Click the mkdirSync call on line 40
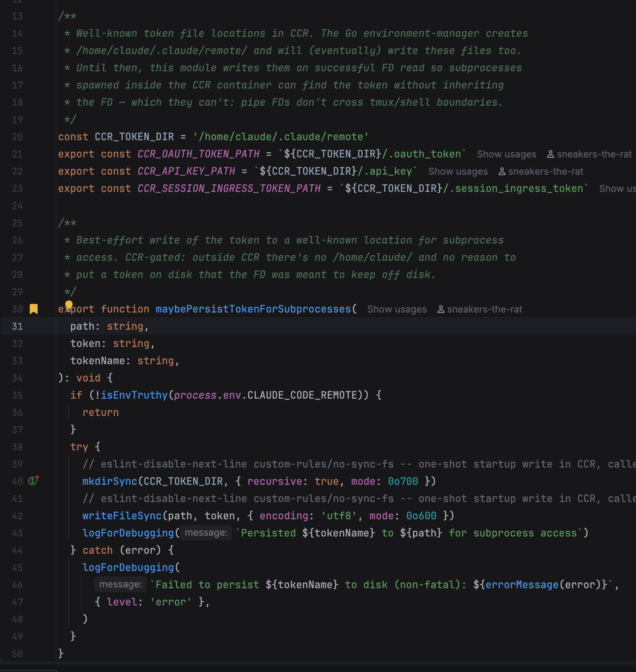This screenshot has width=636, height=672. pyautogui.click(x=110, y=481)
